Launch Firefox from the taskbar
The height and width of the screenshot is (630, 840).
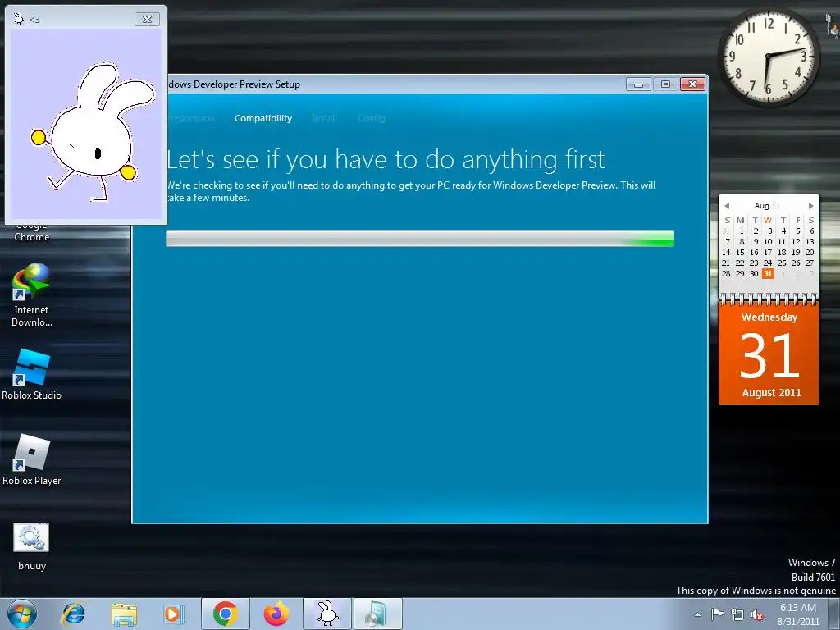pyautogui.click(x=276, y=614)
